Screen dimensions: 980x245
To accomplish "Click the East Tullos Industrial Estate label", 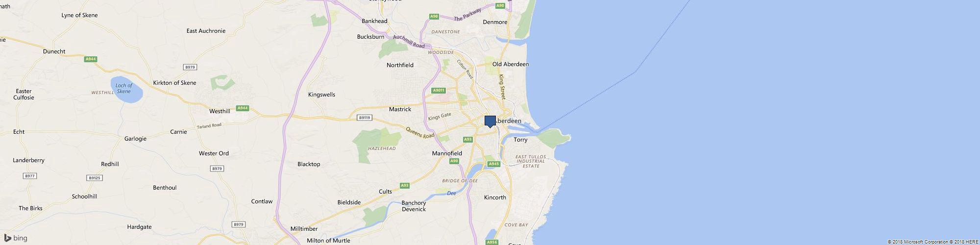I will pos(531,161).
